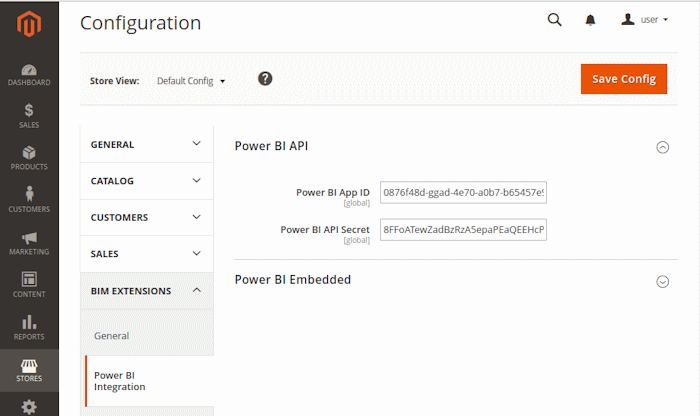The width and height of the screenshot is (700, 416).
Task: Click the Save Config button
Action: coord(624,79)
